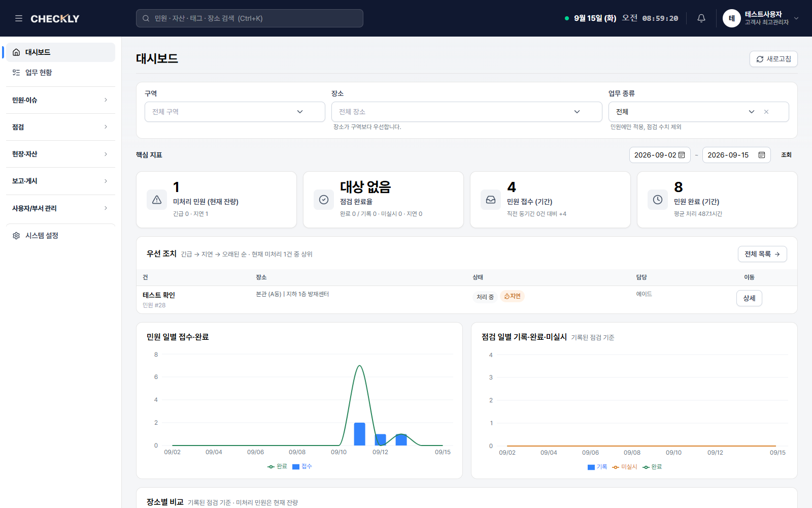Expand the 민원·이슈 sidebar section
The image size is (812, 508).
coord(60,100)
